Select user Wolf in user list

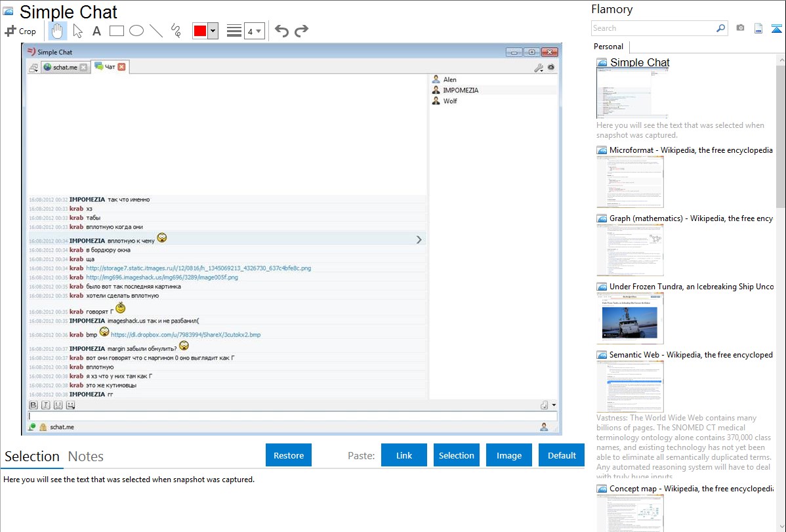(494, 101)
